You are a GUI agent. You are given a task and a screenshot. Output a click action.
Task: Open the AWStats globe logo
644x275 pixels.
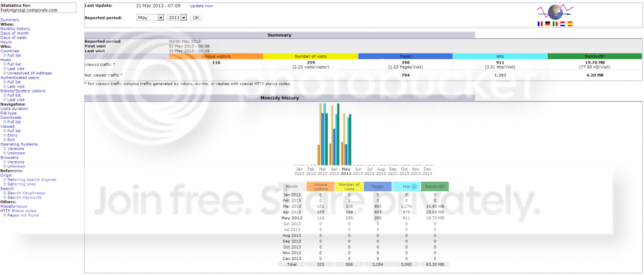click(x=554, y=11)
